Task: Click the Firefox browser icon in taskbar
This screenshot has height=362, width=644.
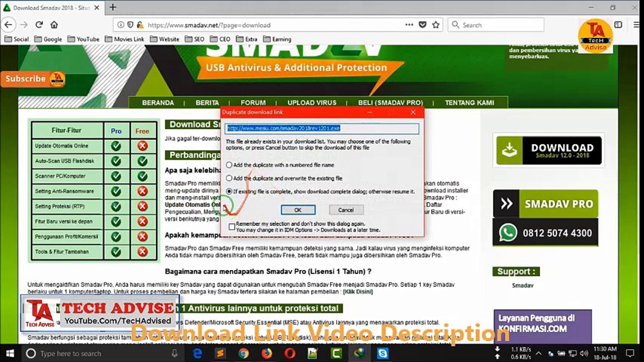Action: coord(266,353)
